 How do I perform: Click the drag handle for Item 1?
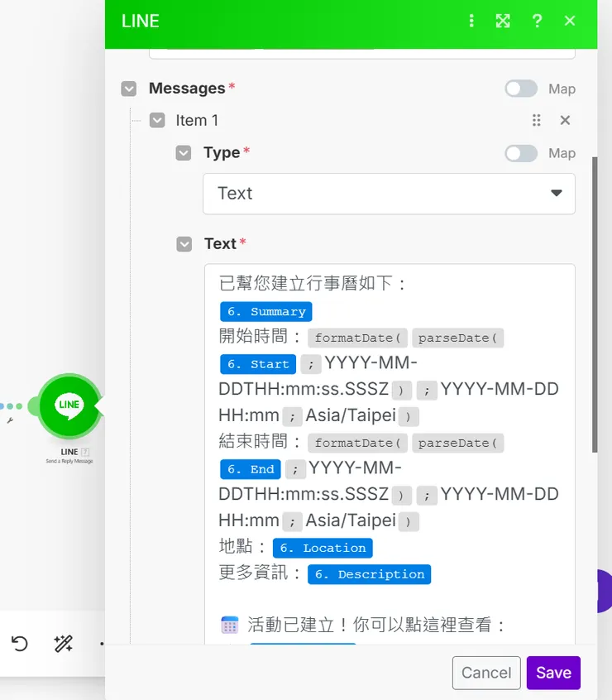tap(537, 120)
